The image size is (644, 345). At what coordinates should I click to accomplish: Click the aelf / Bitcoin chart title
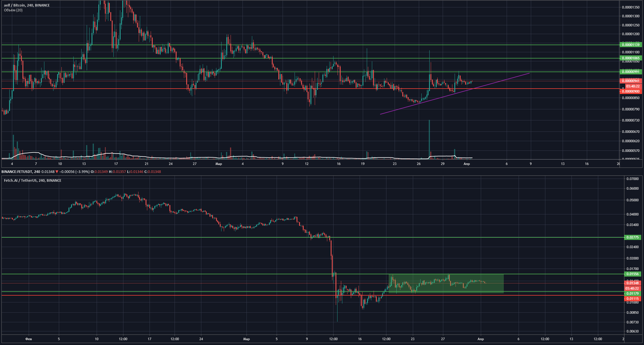27,5
